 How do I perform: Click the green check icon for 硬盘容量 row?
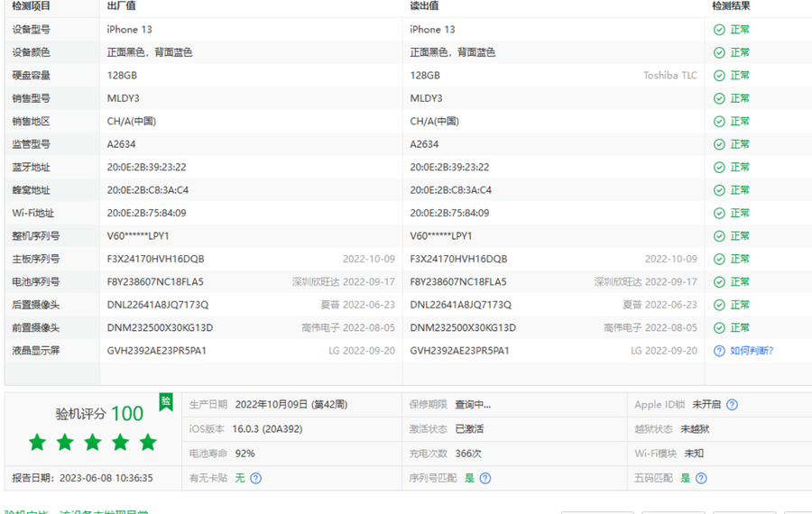[x=719, y=76]
